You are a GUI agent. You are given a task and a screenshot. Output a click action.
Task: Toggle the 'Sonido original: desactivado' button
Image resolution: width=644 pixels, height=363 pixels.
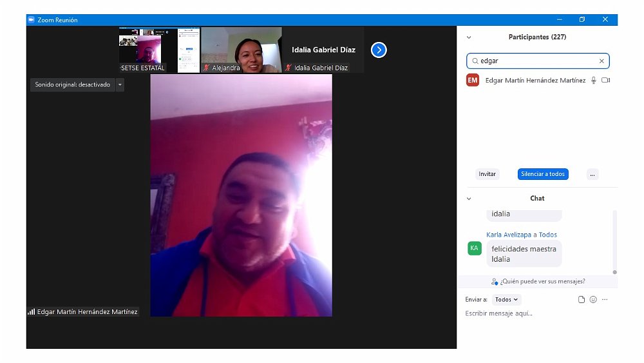coord(72,84)
